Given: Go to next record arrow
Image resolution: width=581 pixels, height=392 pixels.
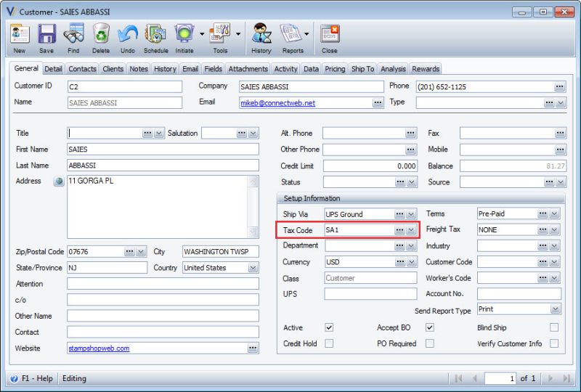Looking at the screenshot, I should click(x=550, y=378).
